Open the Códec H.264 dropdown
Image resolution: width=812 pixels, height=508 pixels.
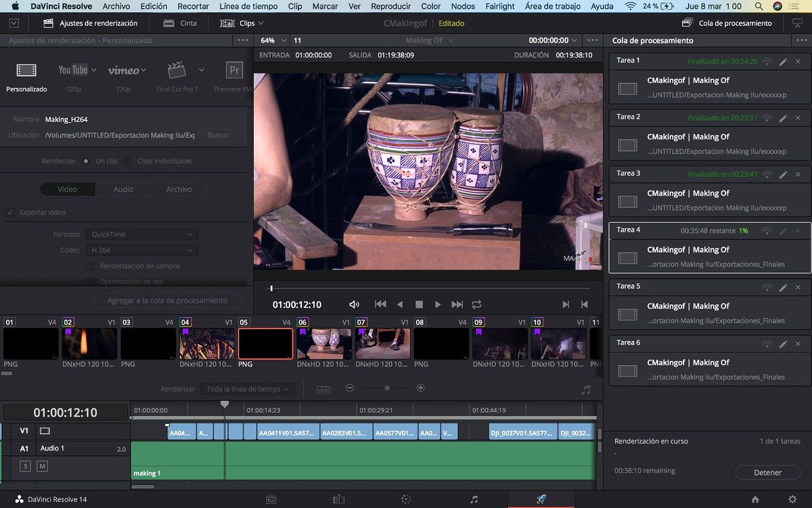click(x=141, y=251)
